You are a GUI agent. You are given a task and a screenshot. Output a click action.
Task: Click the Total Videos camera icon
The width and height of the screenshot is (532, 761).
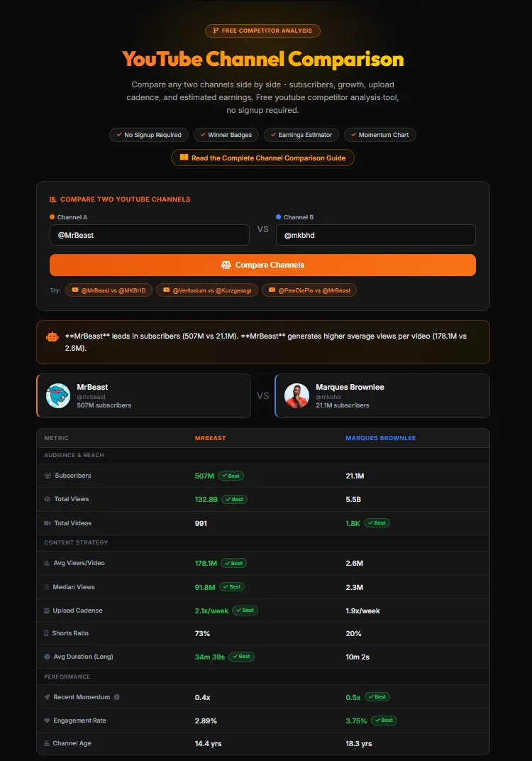(x=48, y=523)
